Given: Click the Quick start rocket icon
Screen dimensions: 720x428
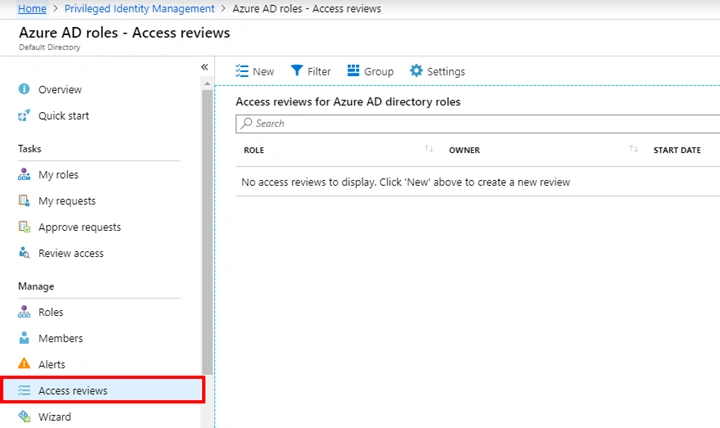Looking at the screenshot, I should [x=24, y=115].
